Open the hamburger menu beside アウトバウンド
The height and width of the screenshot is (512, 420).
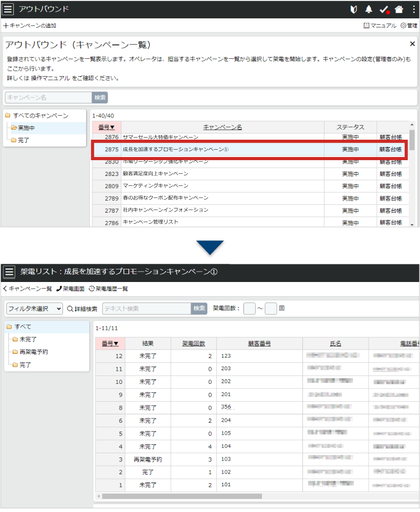8,9
